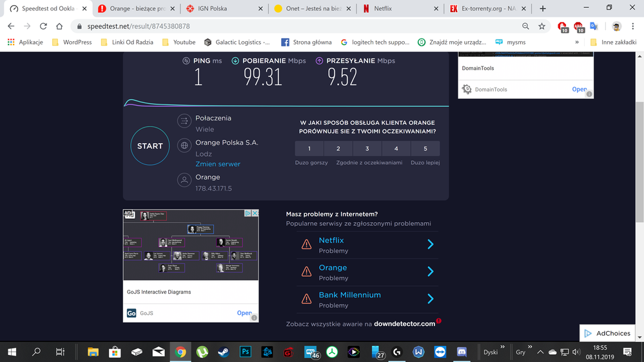Rate Orange customer service as 1
644x362 pixels.
309,149
